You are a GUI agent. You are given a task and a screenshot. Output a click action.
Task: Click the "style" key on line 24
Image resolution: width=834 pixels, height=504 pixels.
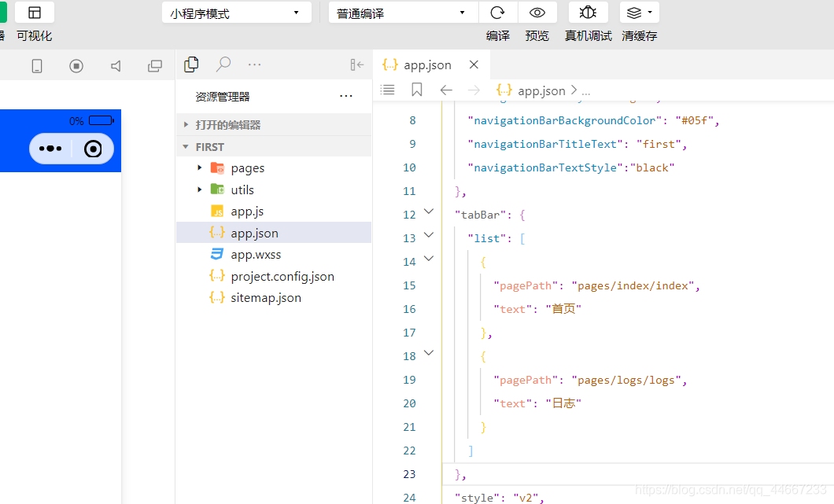tap(477, 498)
